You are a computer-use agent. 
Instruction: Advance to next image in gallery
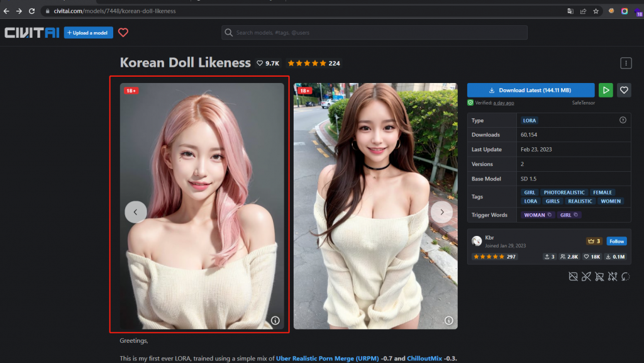[x=441, y=212]
